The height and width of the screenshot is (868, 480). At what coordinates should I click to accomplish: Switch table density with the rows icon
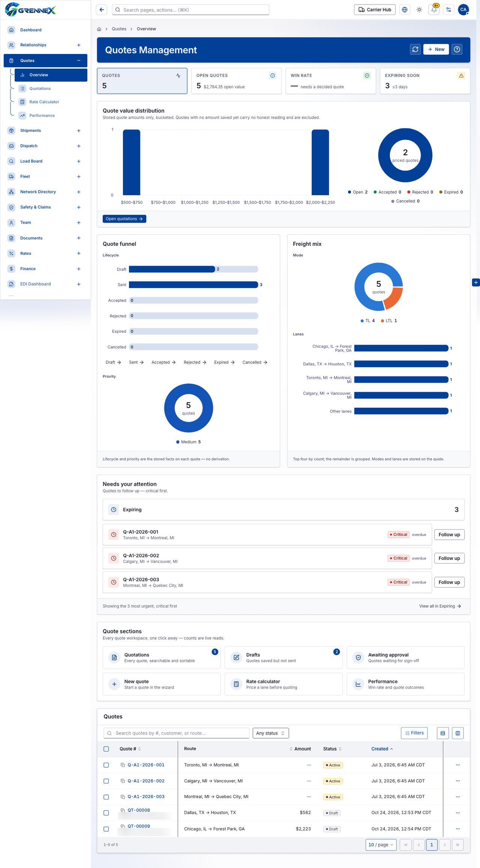[442, 733]
